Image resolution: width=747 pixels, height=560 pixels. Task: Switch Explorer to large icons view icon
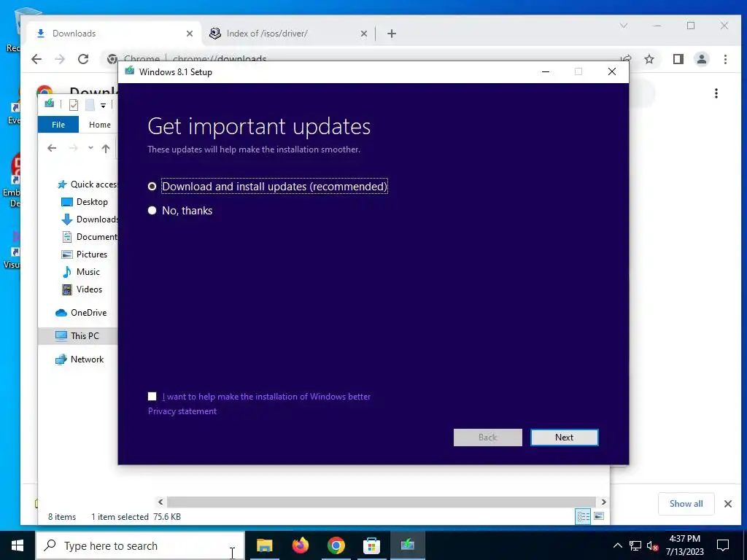(599, 516)
